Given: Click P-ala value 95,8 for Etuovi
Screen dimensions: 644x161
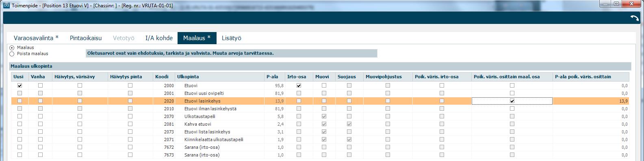Looking at the screenshot, I should pos(279,86).
